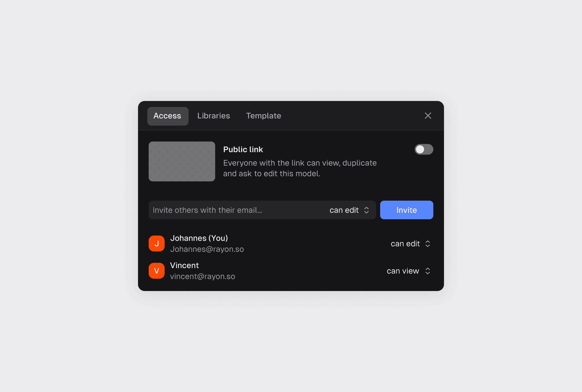The image size is (582, 392).
Task: Change Johannes's can edit permission
Action: coord(410,244)
